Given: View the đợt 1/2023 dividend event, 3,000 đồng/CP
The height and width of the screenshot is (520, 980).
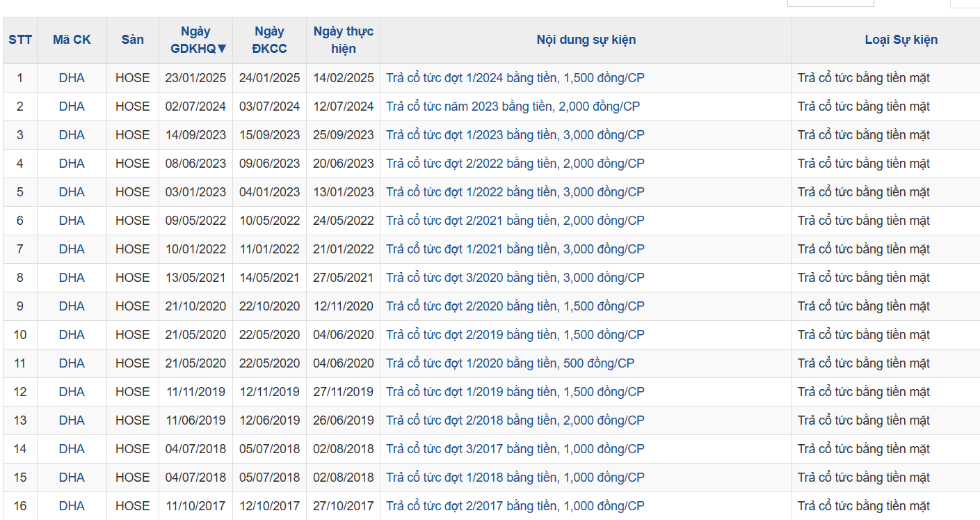Looking at the screenshot, I should [x=515, y=135].
